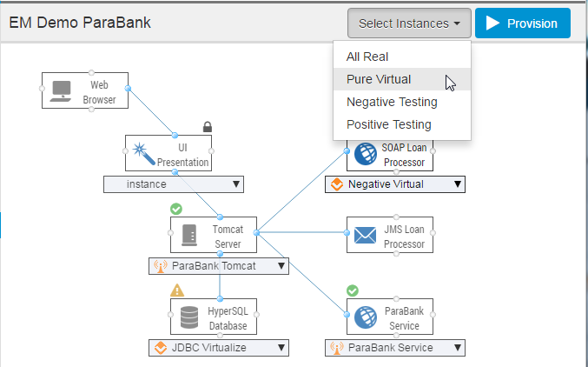This screenshot has height=367, width=588.
Task: Select the JMS Loan Processor component box
Action: pyautogui.click(x=390, y=235)
